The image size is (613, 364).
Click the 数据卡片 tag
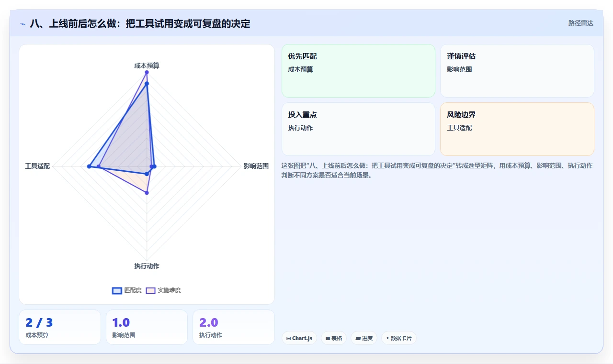coord(399,338)
